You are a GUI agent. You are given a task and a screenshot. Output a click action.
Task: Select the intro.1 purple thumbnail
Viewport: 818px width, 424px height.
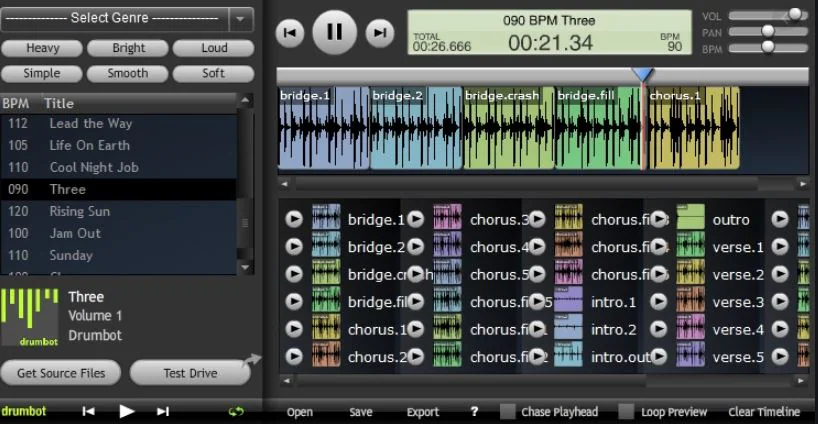click(568, 299)
